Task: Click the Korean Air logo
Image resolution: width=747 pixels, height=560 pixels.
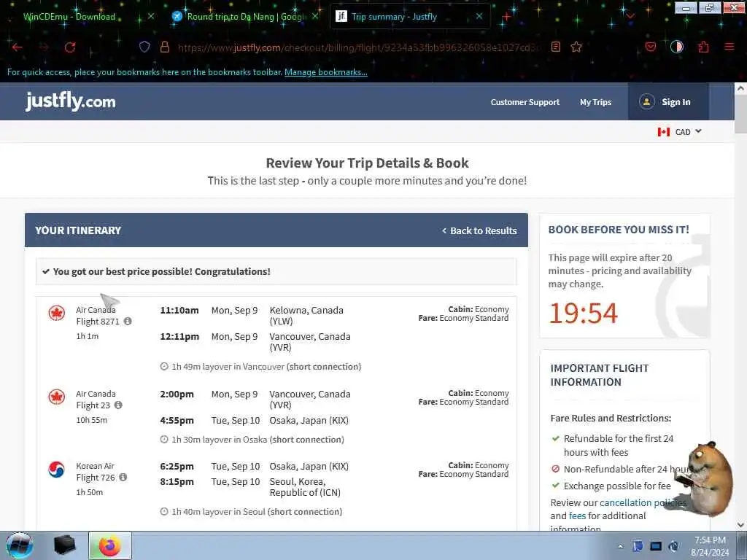Action: pyautogui.click(x=57, y=469)
